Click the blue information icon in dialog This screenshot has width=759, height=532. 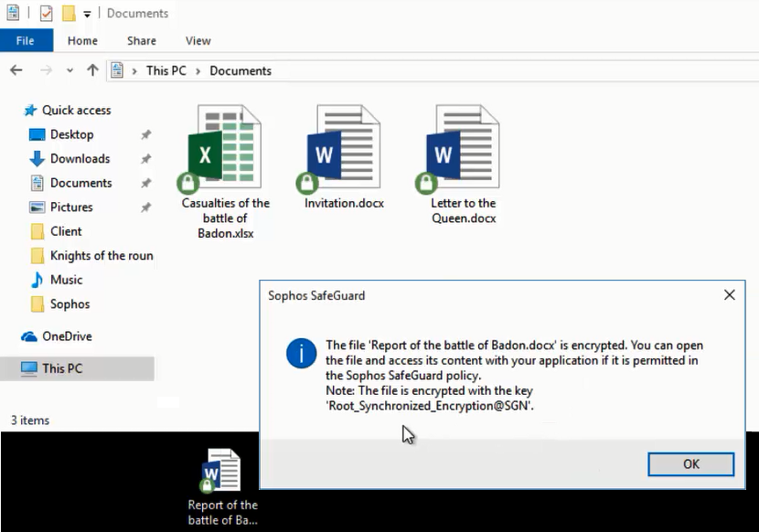coord(301,354)
